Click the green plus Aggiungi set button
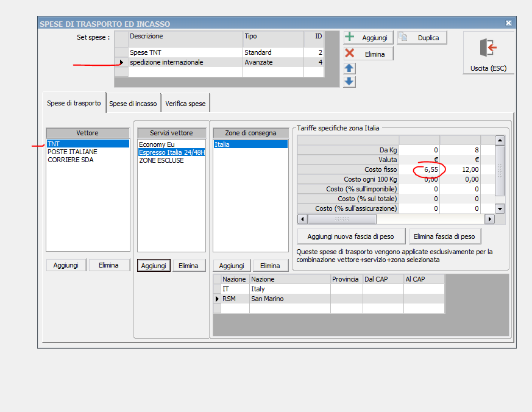 [x=368, y=37]
